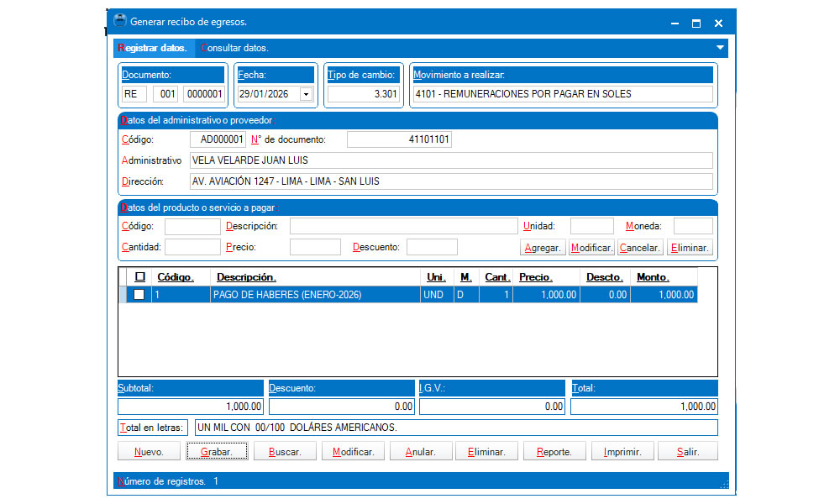Image resolution: width=840 pixels, height=504 pixels.
Task: Click the M. column header
Action: coord(466,277)
